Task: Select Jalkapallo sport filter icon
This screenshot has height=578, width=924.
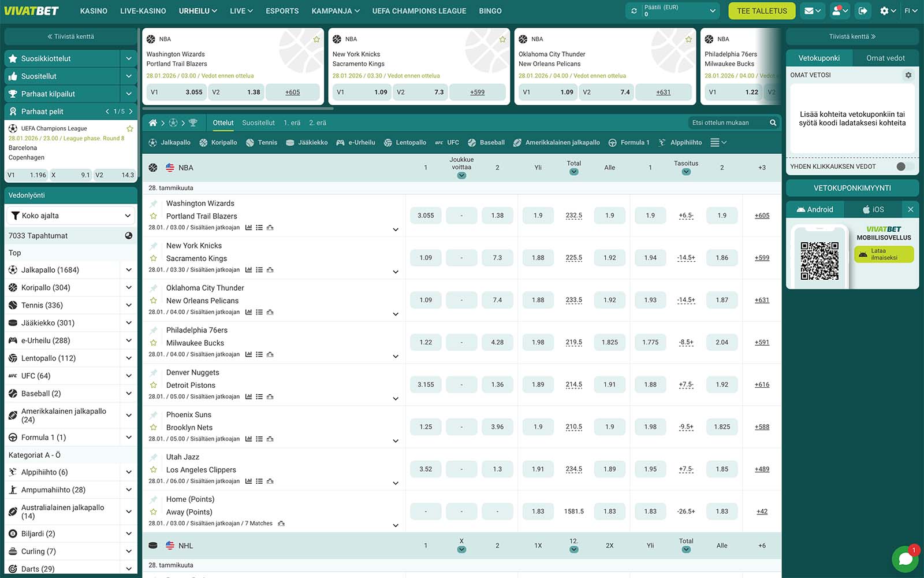Action: pyautogui.click(x=153, y=143)
